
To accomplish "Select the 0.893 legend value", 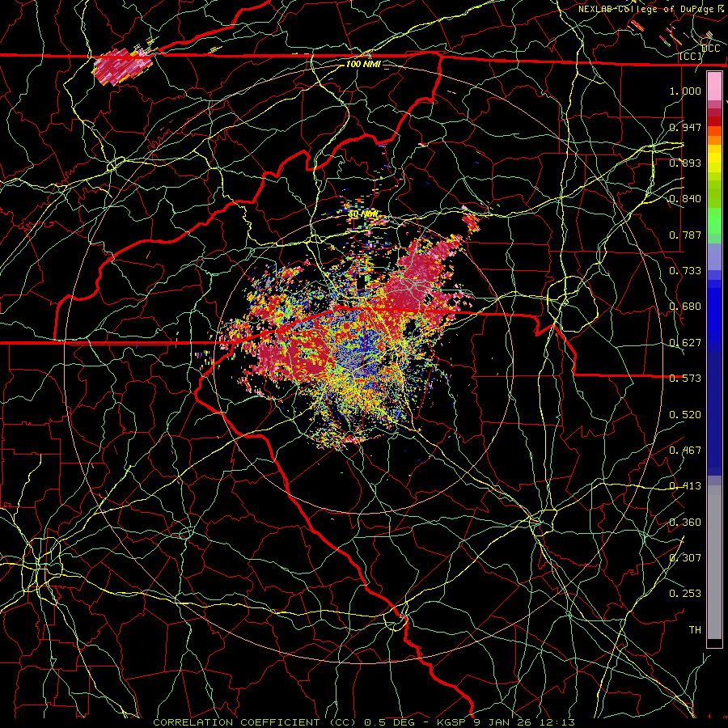I will (x=685, y=163).
